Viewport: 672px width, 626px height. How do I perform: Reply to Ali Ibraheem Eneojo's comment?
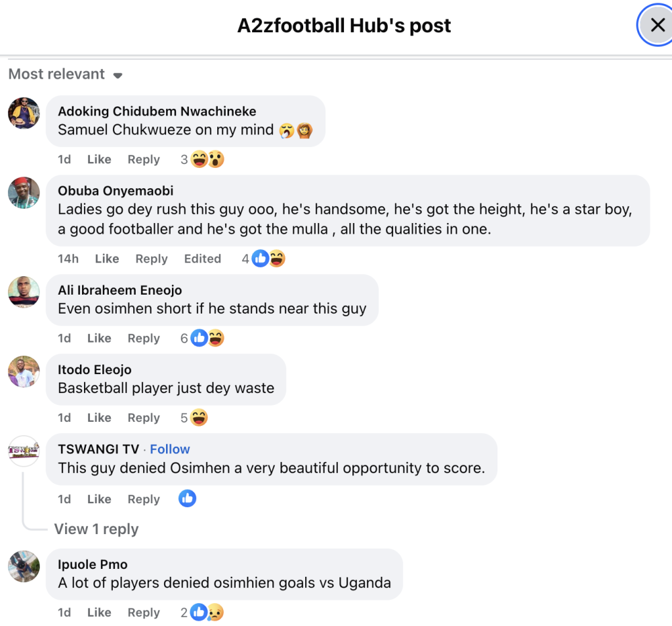[144, 339]
